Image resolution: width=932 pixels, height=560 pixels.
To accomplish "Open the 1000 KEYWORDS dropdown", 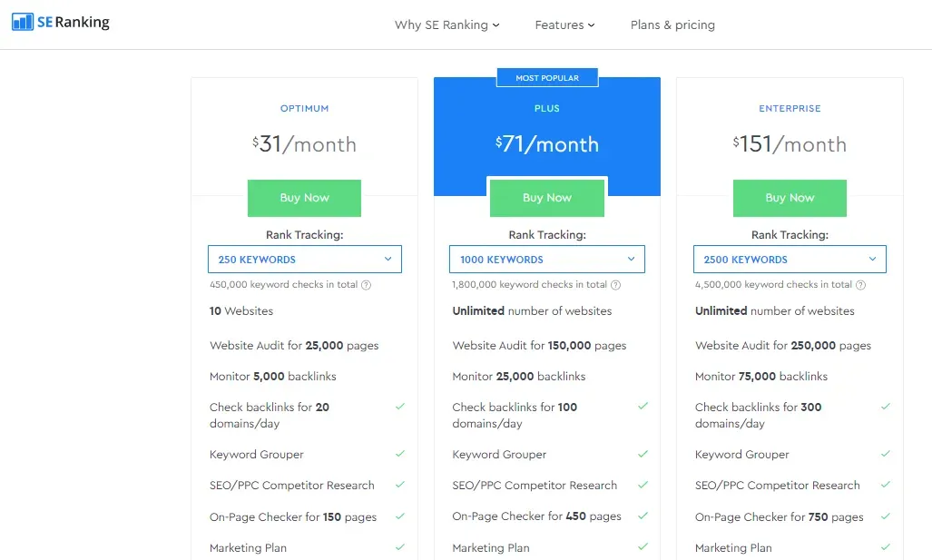I will click(x=546, y=259).
